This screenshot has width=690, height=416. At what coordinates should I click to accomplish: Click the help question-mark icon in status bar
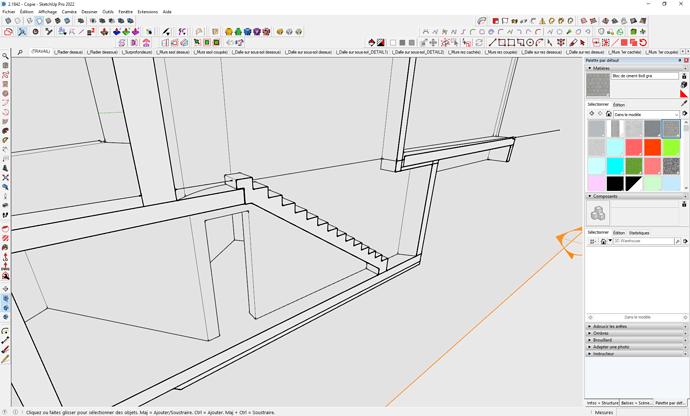pyautogui.click(x=5, y=412)
